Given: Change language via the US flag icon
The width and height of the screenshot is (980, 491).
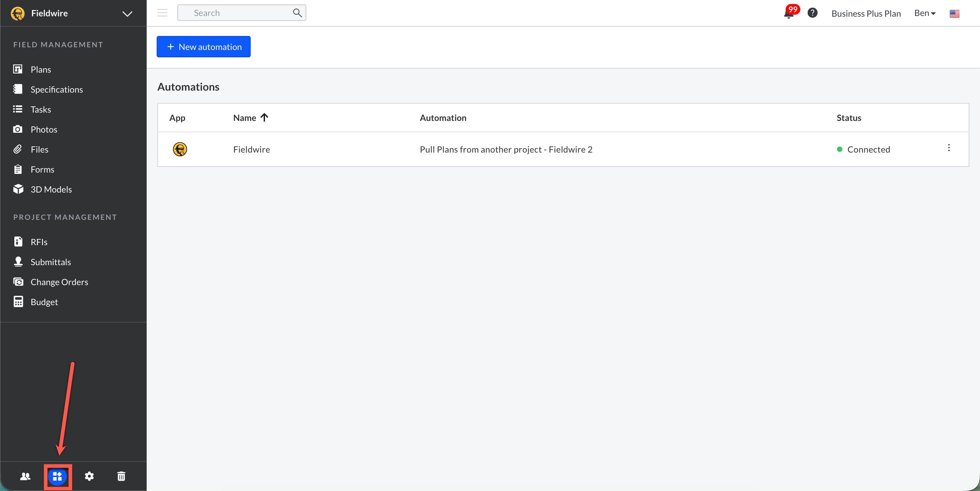Looking at the screenshot, I should click(954, 13).
